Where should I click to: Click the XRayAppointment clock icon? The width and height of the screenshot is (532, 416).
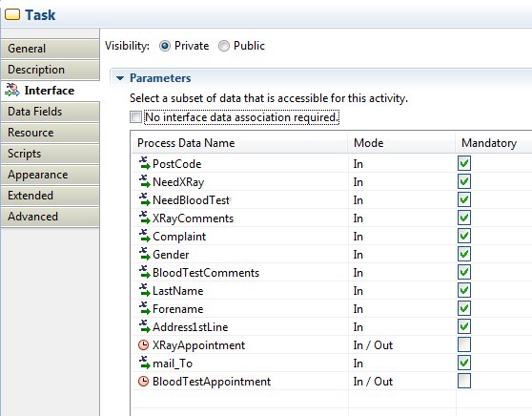(x=144, y=345)
